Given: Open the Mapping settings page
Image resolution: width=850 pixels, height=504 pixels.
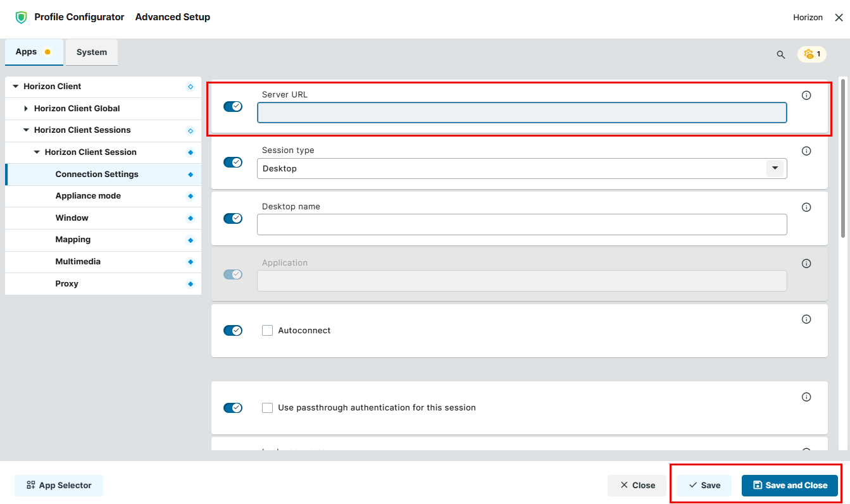Looking at the screenshot, I should pyautogui.click(x=103, y=240).
